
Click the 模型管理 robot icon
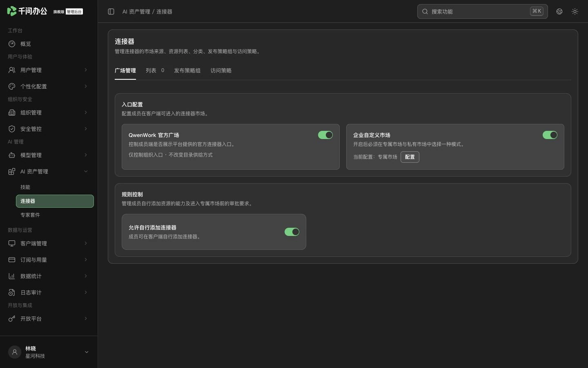click(x=12, y=155)
